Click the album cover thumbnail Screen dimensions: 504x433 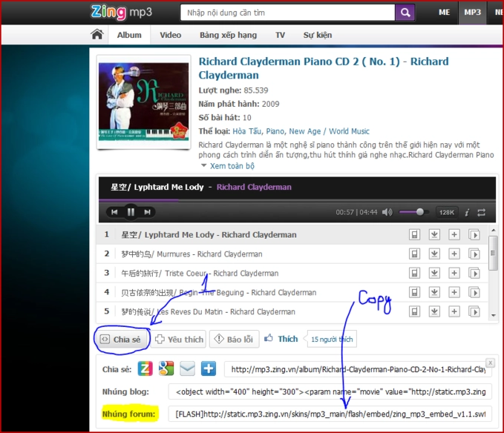[144, 102]
